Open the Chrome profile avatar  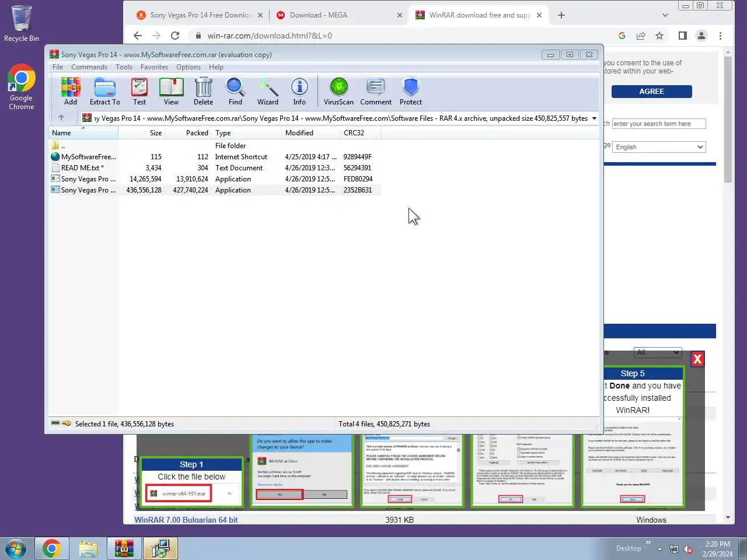(x=701, y=36)
